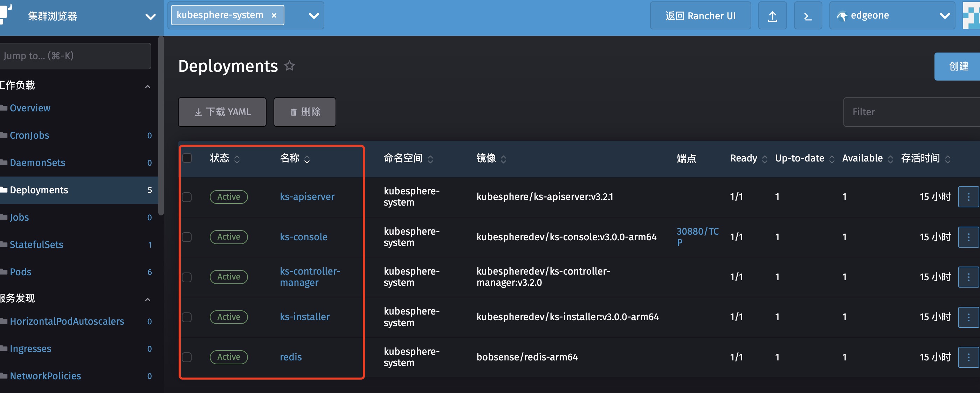Click the 删除 delete button
Viewport: 980px width, 393px height.
tap(305, 112)
